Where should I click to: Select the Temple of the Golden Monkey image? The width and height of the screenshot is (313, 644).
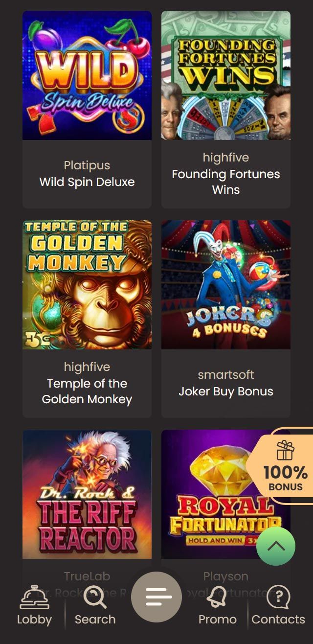coord(87,285)
